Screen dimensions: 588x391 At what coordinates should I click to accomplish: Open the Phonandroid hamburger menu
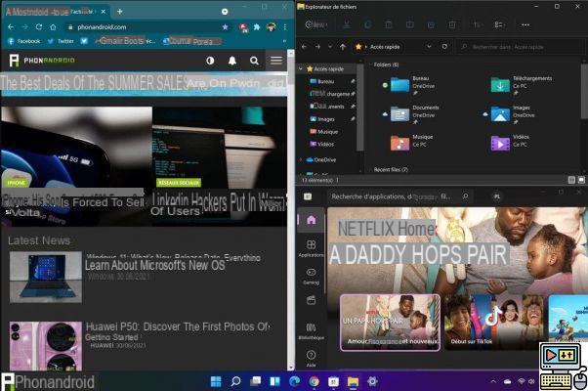coord(276,60)
